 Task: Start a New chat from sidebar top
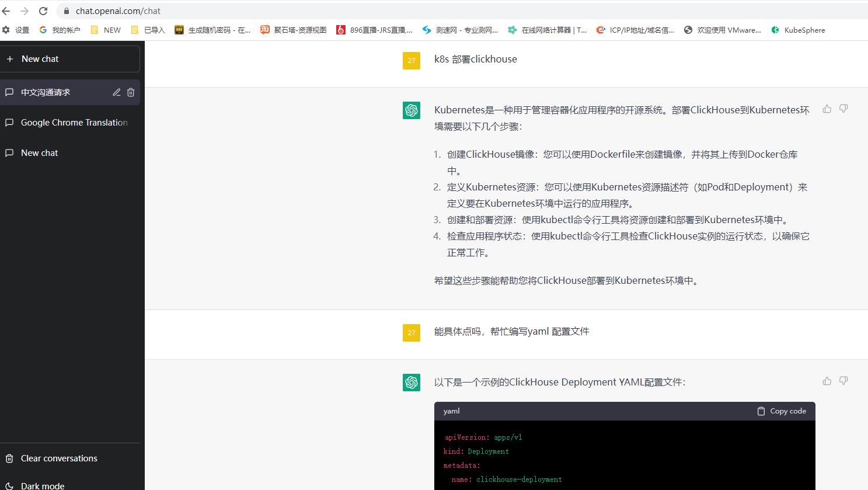pos(70,59)
